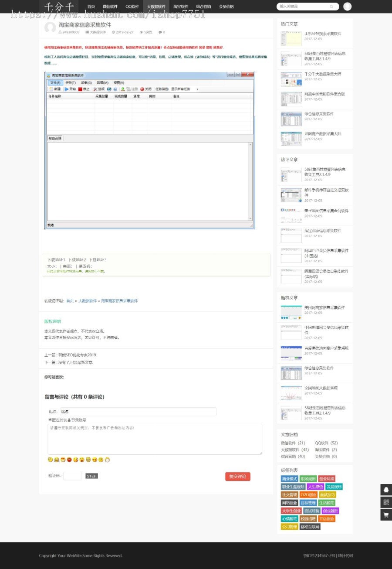This screenshot has height=569, width=392.
Task: Click the captcha image 21ch
Action: (91, 476)
